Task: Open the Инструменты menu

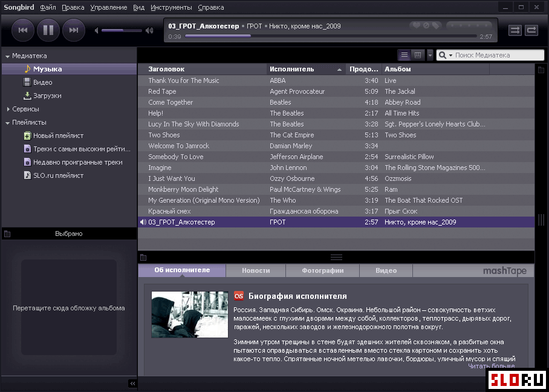Action: pos(171,7)
